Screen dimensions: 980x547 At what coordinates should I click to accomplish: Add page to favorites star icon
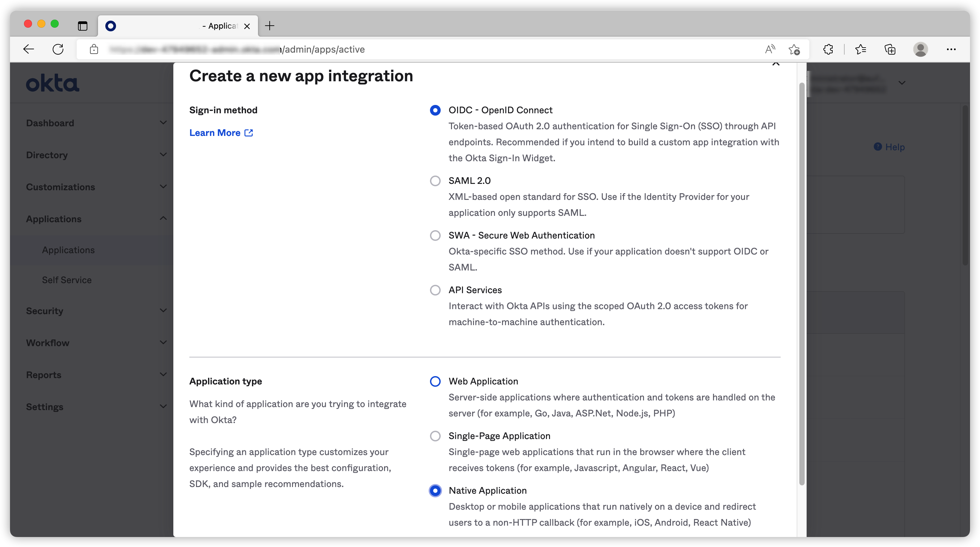tap(794, 49)
